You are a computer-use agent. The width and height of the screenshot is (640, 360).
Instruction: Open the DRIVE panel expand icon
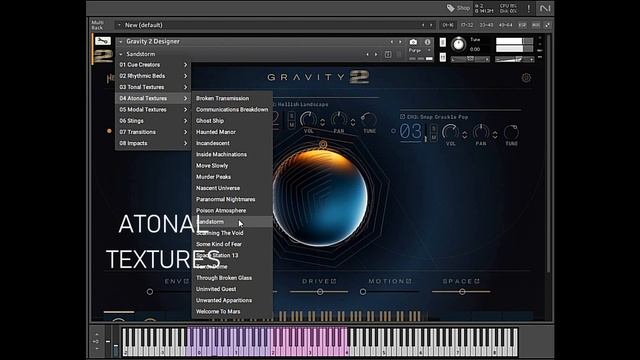[x=333, y=281]
